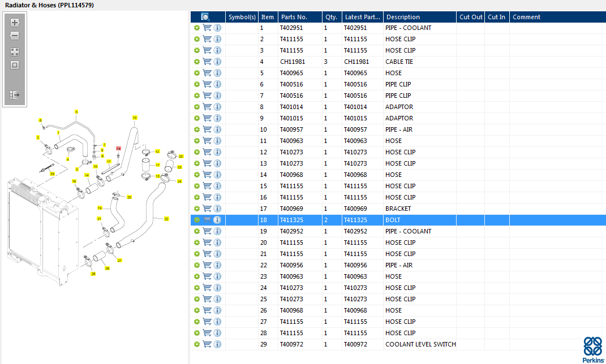Click gear icon for item 22 PIPE - AIR
The width and height of the screenshot is (606, 364).
pyautogui.click(x=197, y=265)
